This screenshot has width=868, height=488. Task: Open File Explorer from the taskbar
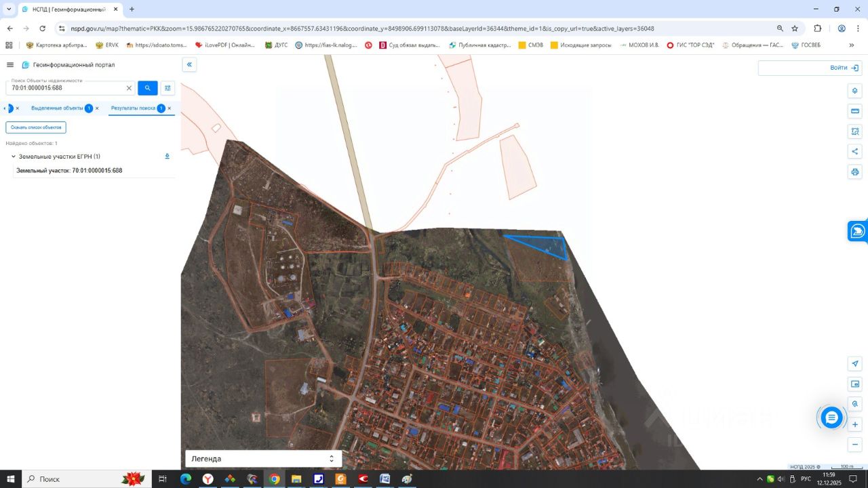[296, 479]
